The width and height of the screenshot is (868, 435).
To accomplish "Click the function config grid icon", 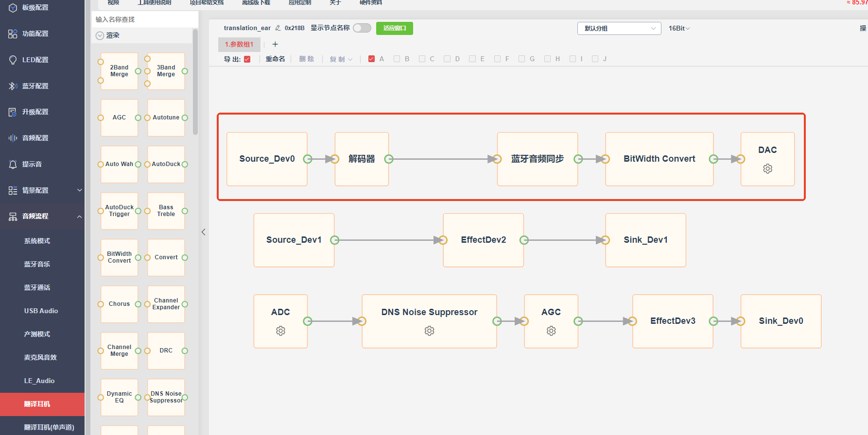I will coord(13,33).
